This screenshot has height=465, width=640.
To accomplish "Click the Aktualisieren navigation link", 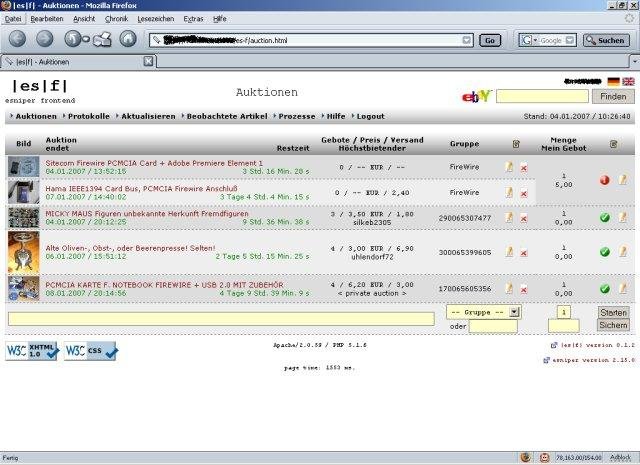I will (148, 116).
